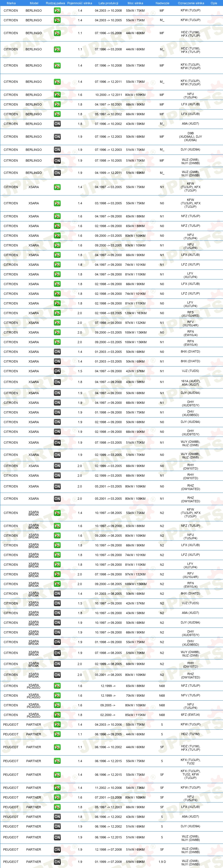Image resolution: width=223 pixels, height=868 pixels.
Task: Select the '11.2002 -> 10.2006' production years cell
Action: click(108, 788)
